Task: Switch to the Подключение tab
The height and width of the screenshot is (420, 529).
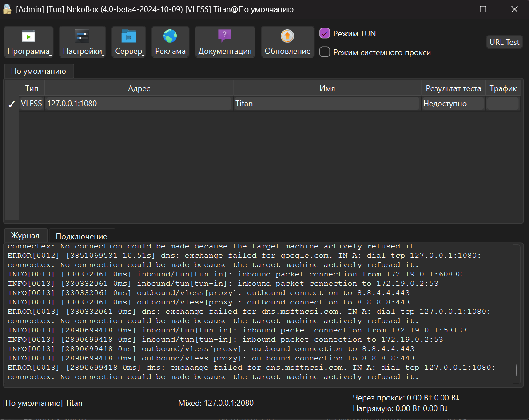Action: 82,236
